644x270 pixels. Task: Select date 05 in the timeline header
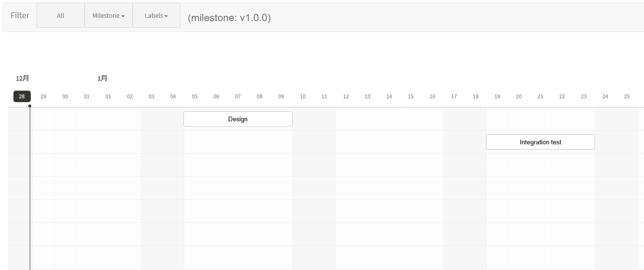(x=194, y=96)
